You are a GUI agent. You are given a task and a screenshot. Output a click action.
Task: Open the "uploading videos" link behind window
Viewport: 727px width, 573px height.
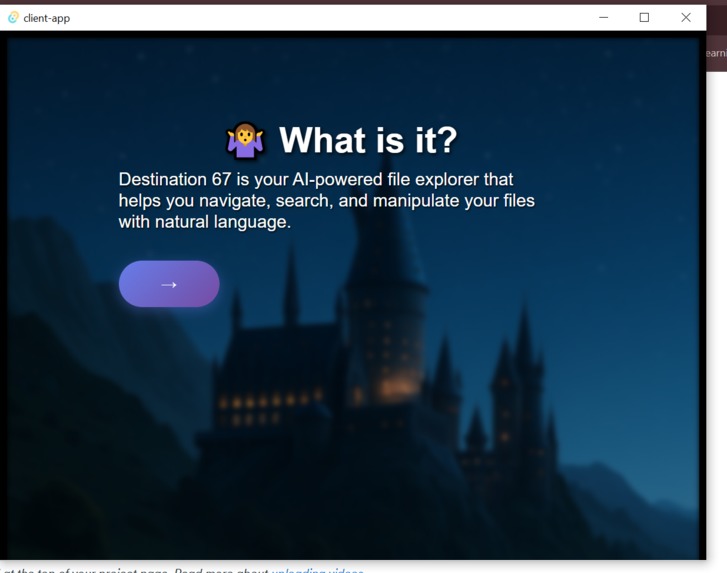318,570
